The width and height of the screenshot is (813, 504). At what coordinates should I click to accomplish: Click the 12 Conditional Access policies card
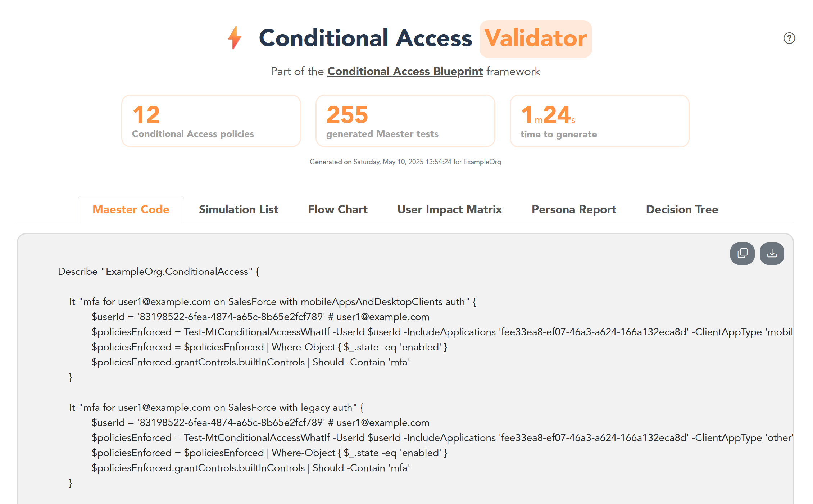[x=211, y=121]
